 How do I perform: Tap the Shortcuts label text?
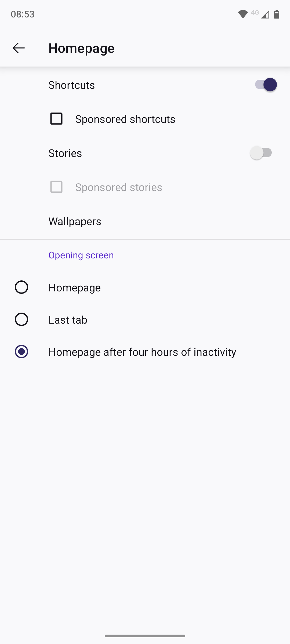(71, 85)
